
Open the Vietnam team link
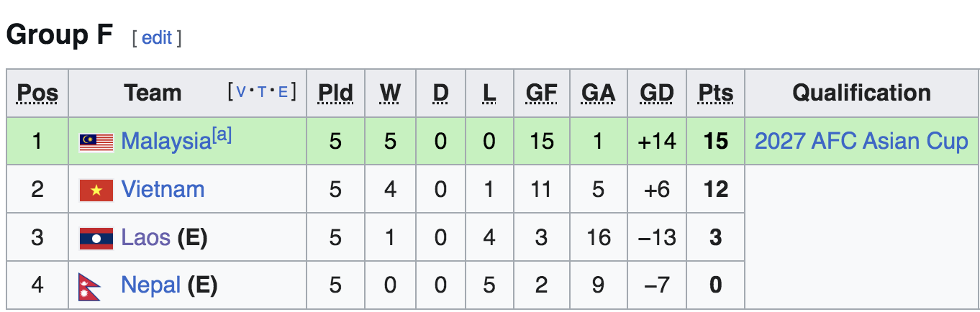(163, 190)
